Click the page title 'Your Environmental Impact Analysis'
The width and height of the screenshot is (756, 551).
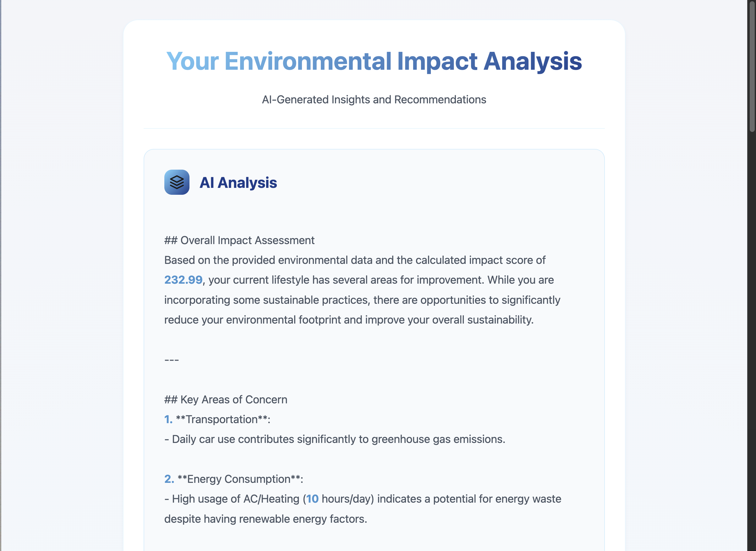point(374,61)
